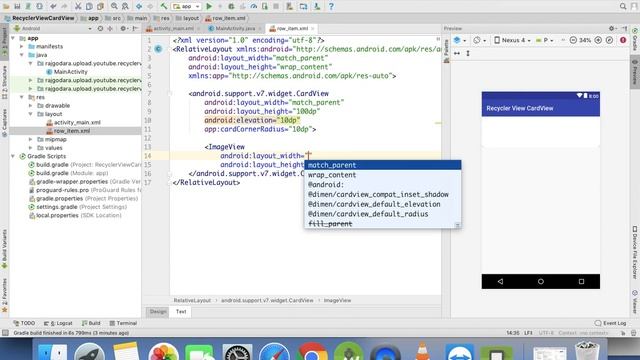The image size is (640, 360).
Task: Open the Terminal tool window
Action: [x=123, y=323]
